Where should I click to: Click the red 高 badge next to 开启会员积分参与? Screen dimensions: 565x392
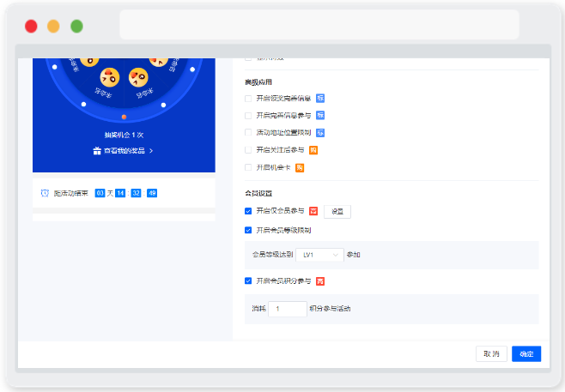click(x=320, y=281)
